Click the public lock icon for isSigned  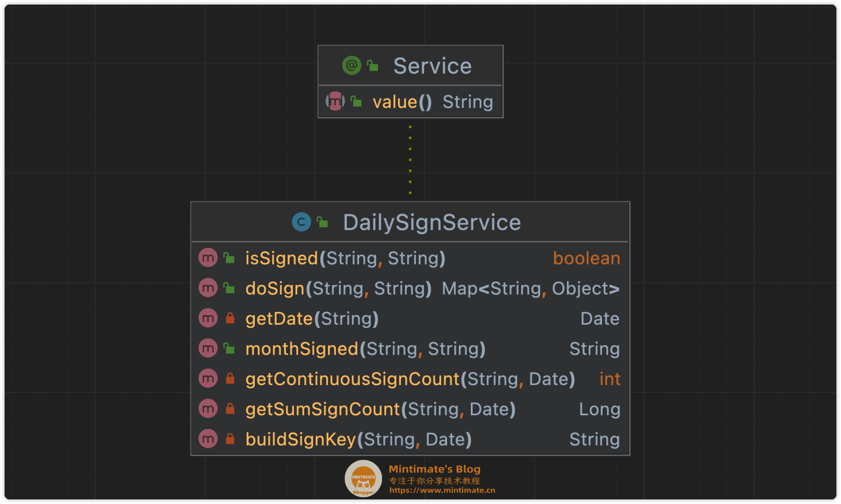tap(229, 257)
